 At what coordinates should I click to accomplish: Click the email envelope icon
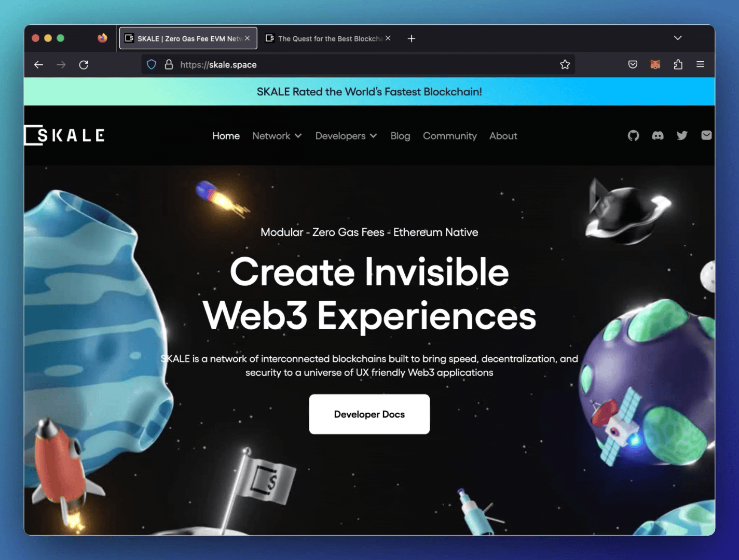706,135
